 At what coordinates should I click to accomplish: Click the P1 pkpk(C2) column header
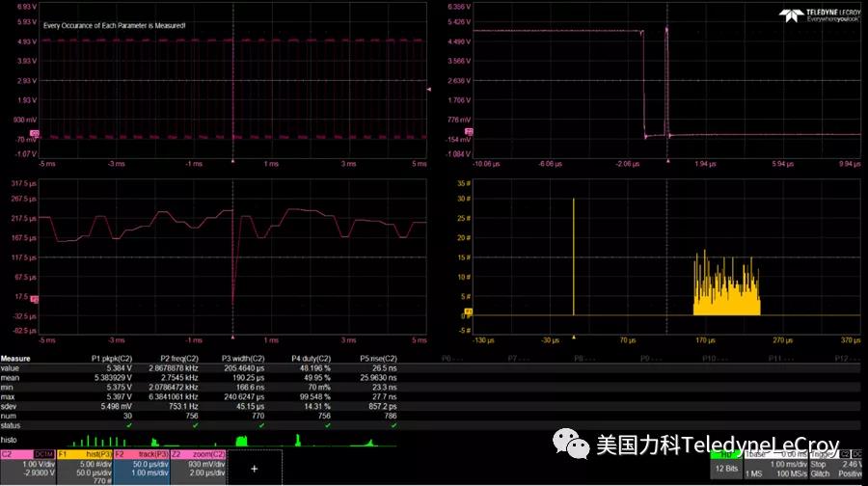111,359
